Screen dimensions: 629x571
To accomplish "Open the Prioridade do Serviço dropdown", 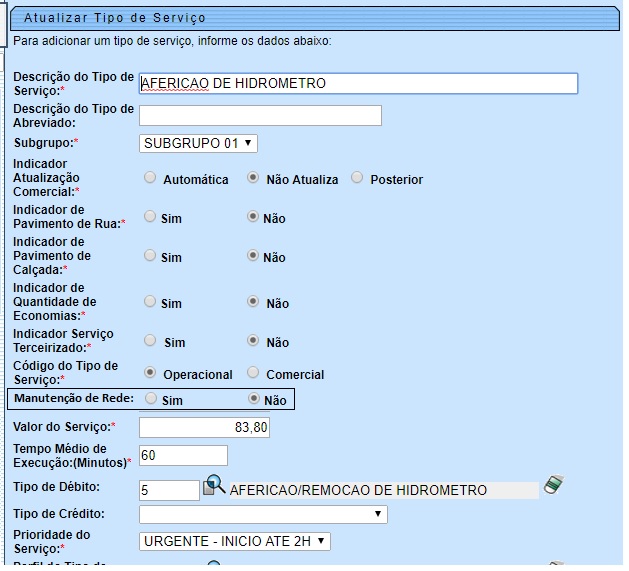I will point(235,541).
